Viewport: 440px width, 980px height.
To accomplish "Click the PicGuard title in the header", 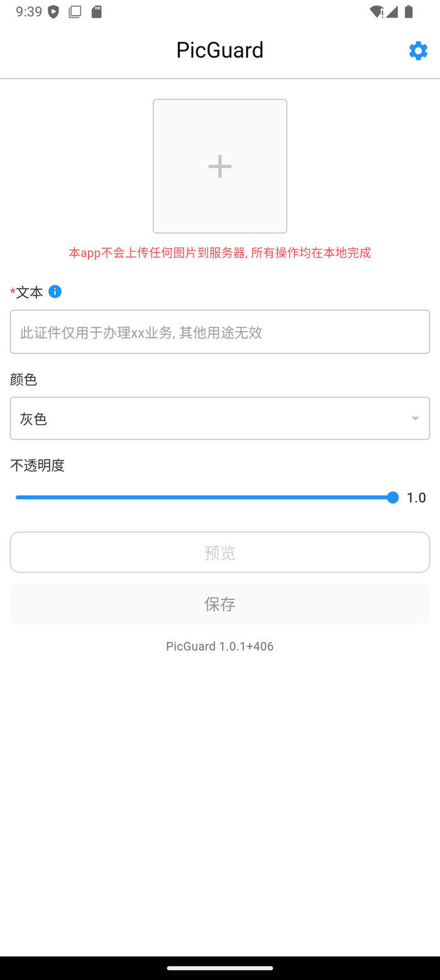I will (219, 50).
